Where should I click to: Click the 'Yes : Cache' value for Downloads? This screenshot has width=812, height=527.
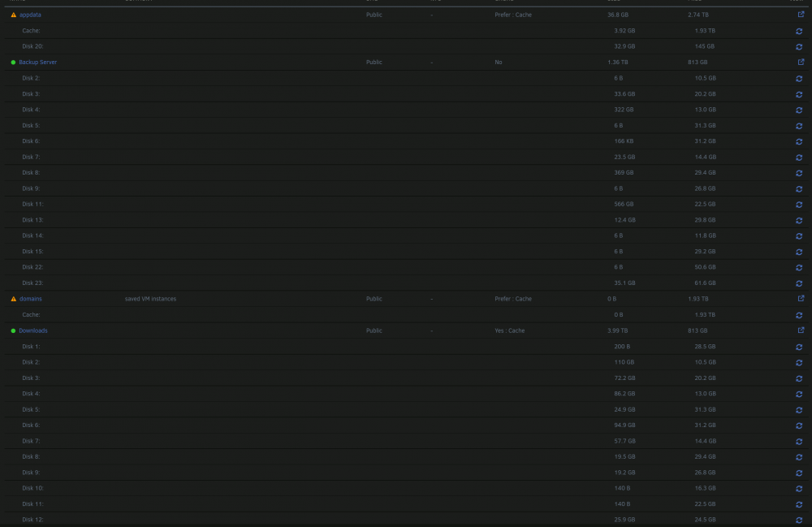pyautogui.click(x=510, y=330)
